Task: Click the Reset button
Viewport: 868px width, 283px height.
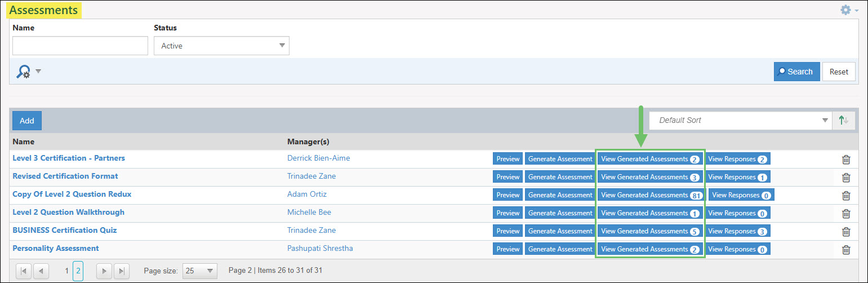Action: click(839, 72)
